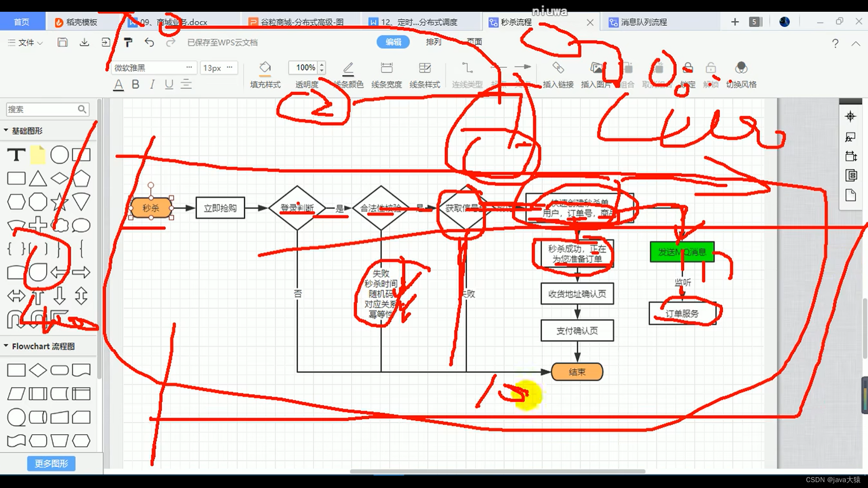Click the undo arrow icon
Viewport: 868px width, 488px height.
click(x=149, y=42)
